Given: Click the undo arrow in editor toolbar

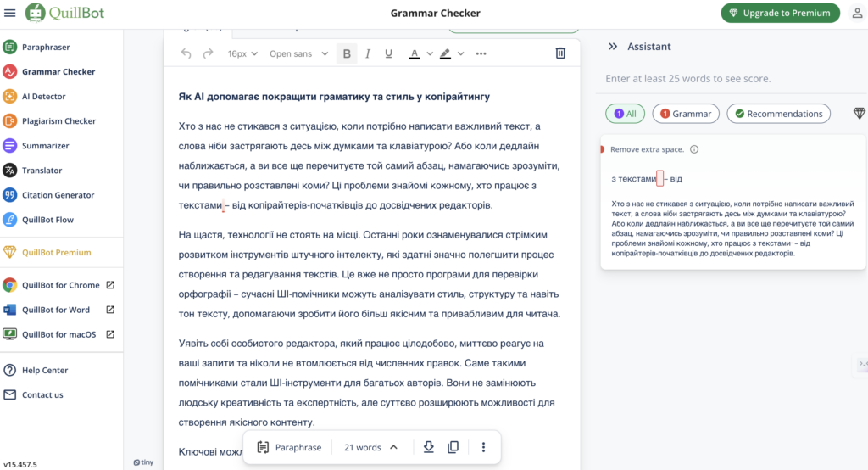Looking at the screenshot, I should click(x=186, y=53).
